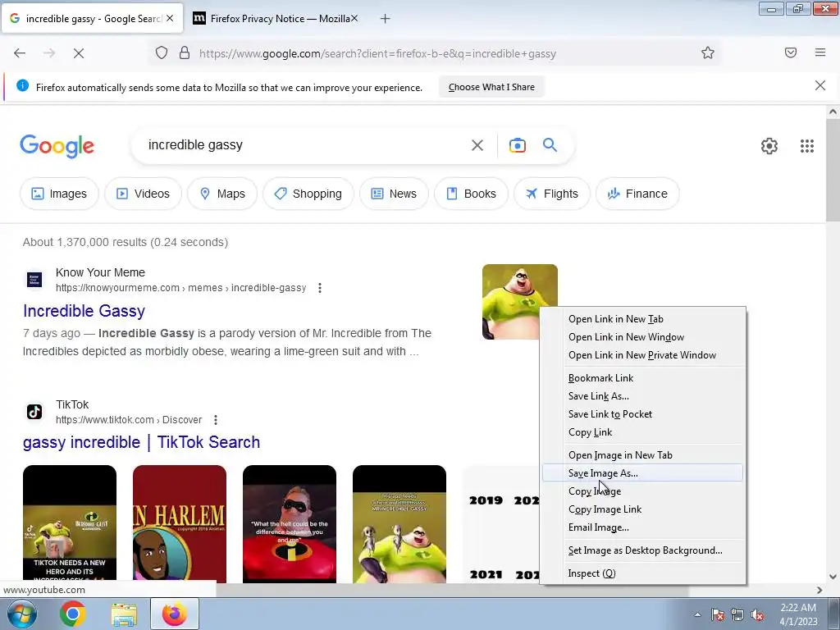Close the Firefox Privacy Notice tab

point(354,18)
